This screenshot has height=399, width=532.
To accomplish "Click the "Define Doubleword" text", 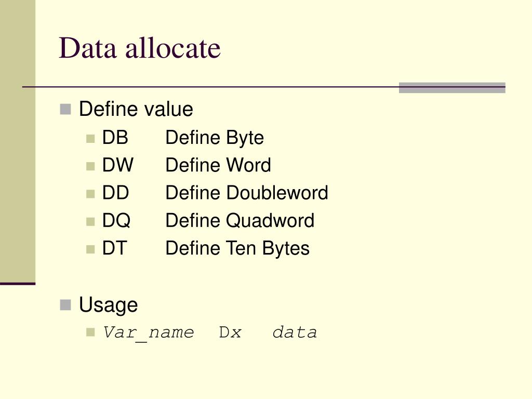I will (x=247, y=193).
